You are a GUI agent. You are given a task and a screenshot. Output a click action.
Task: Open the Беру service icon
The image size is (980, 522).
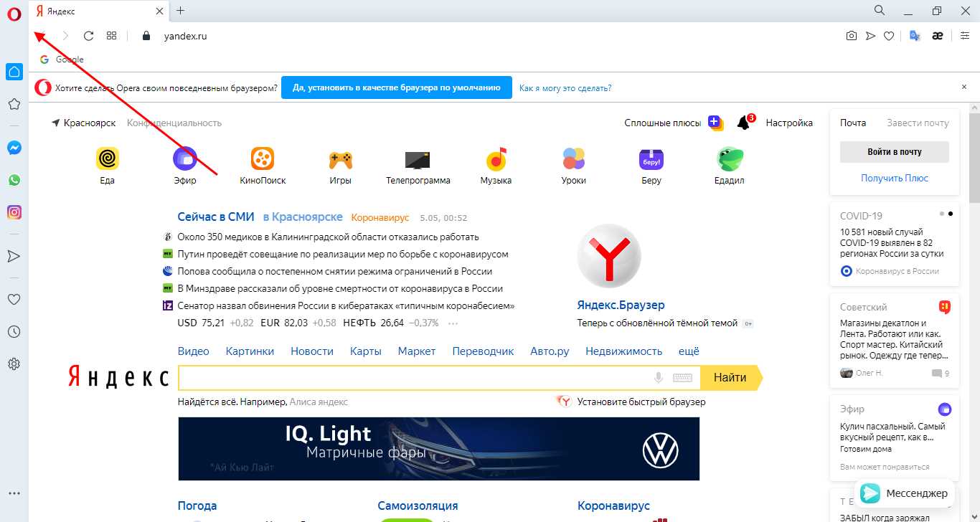(x=651, y=158)
